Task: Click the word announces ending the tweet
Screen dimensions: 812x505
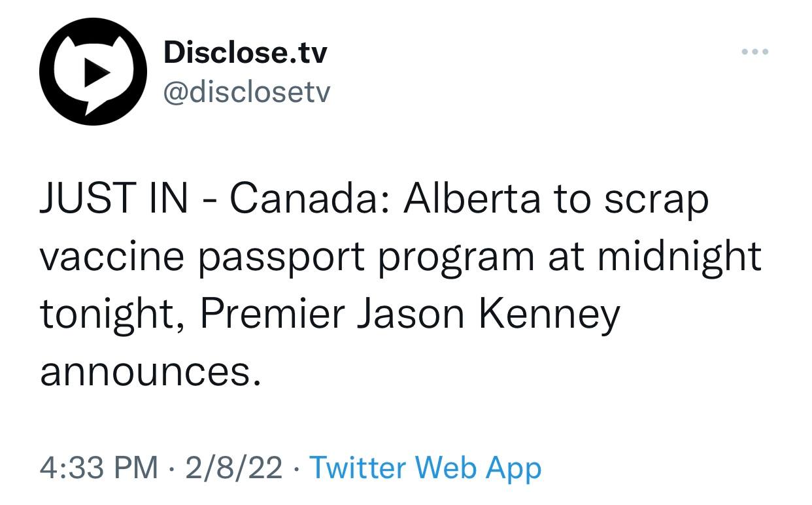Action: point(145,372)
